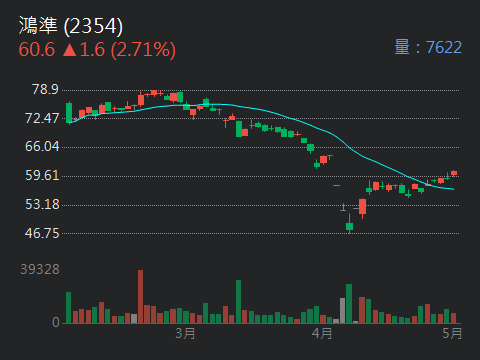Click the current price 60.6
Viewport: 480px width, 360px height.
pyautogui.click(x=37, y=50)
